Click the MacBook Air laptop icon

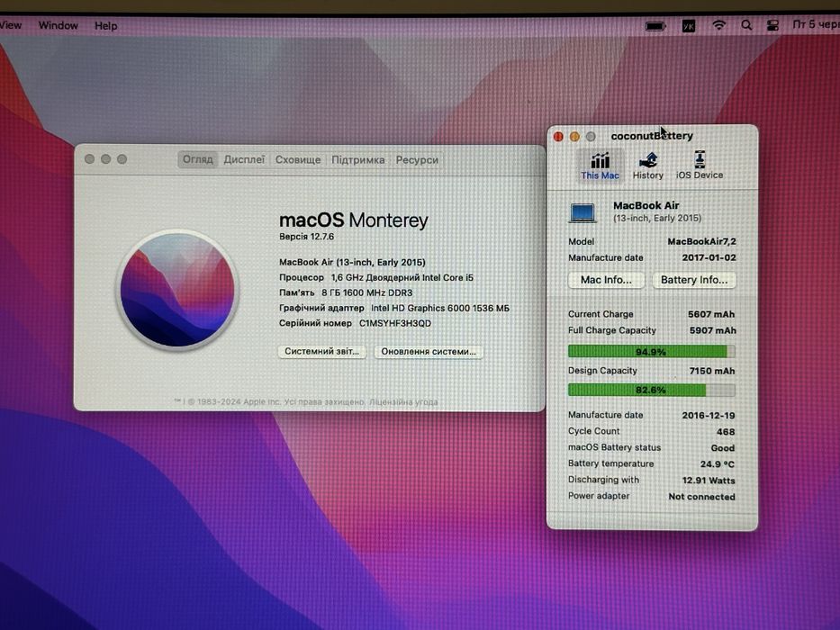(583, 212)
